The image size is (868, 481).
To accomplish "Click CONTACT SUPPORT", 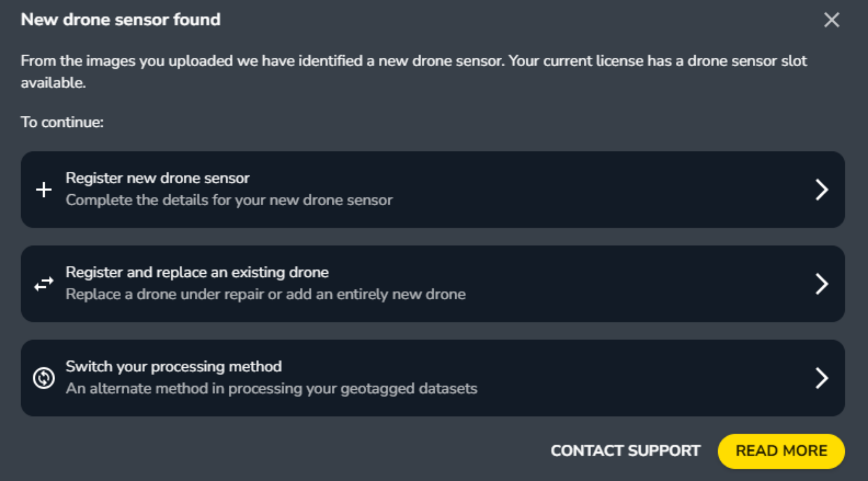I will 625,451.
